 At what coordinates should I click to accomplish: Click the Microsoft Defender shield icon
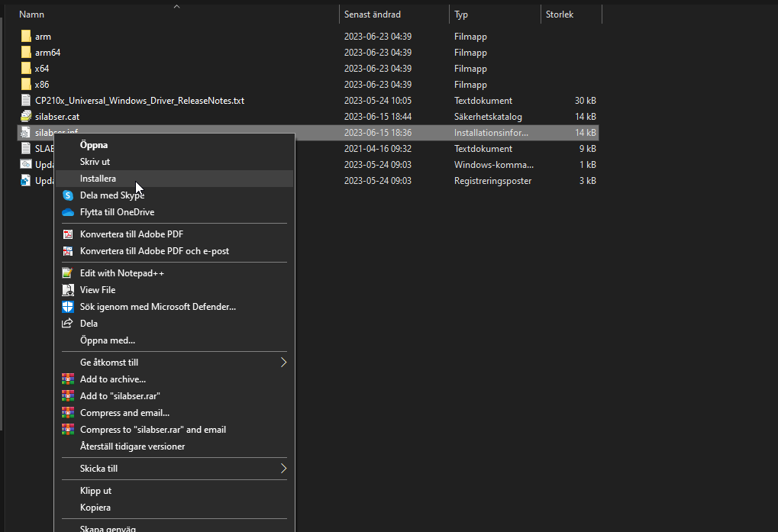tap(68, 307)
